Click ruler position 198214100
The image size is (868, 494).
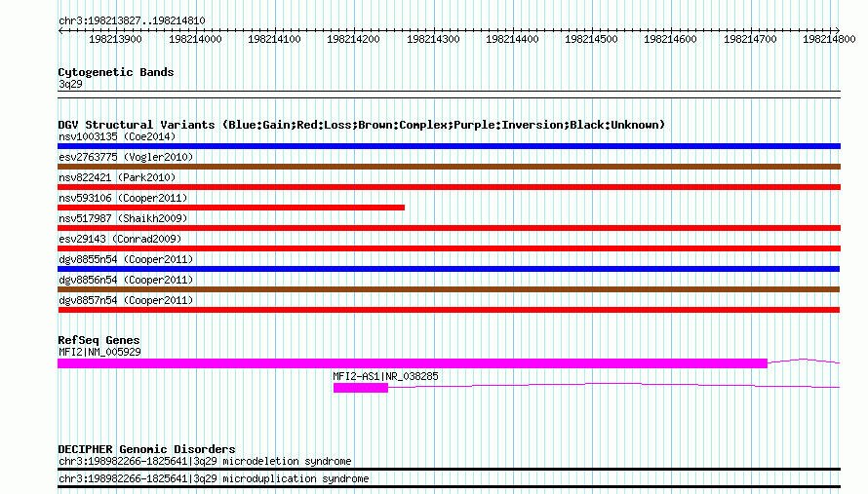pos(274,39)
